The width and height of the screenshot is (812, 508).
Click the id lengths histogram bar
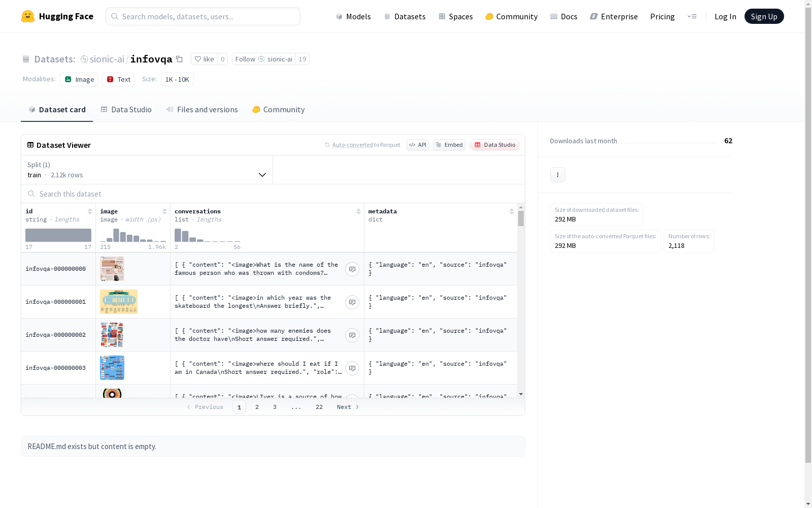point(58,235)
